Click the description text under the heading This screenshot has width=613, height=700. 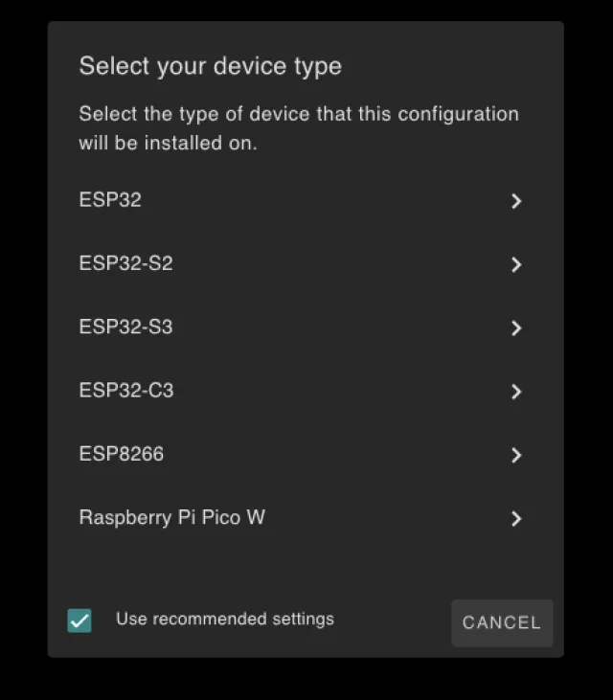click(298, 128)
